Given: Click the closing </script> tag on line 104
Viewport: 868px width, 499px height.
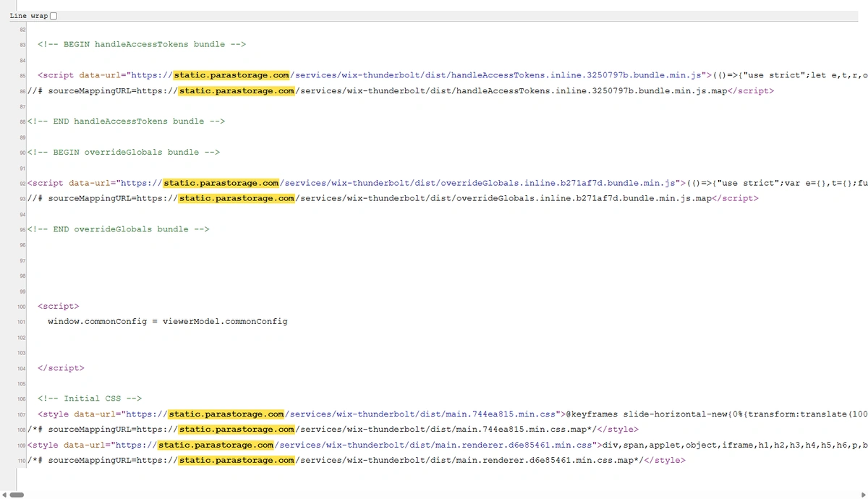Looking at the screenshot, I should [61, 368].
